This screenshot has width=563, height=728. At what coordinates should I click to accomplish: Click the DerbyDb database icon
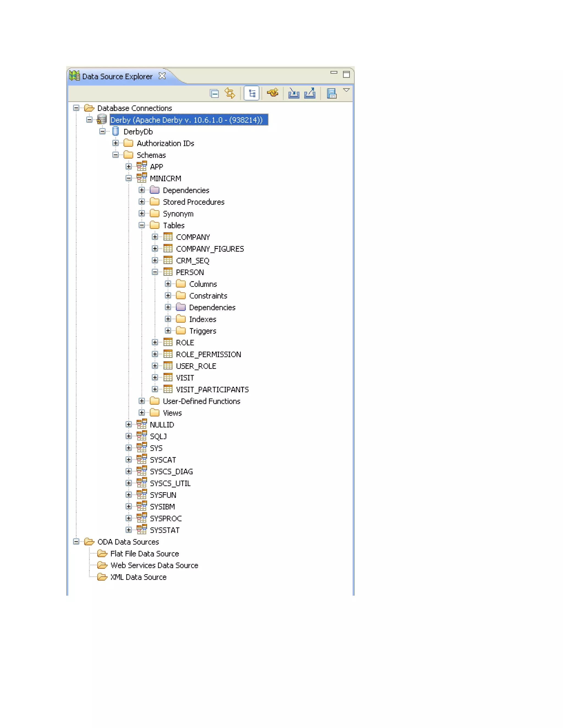click(x=115, y=131)
